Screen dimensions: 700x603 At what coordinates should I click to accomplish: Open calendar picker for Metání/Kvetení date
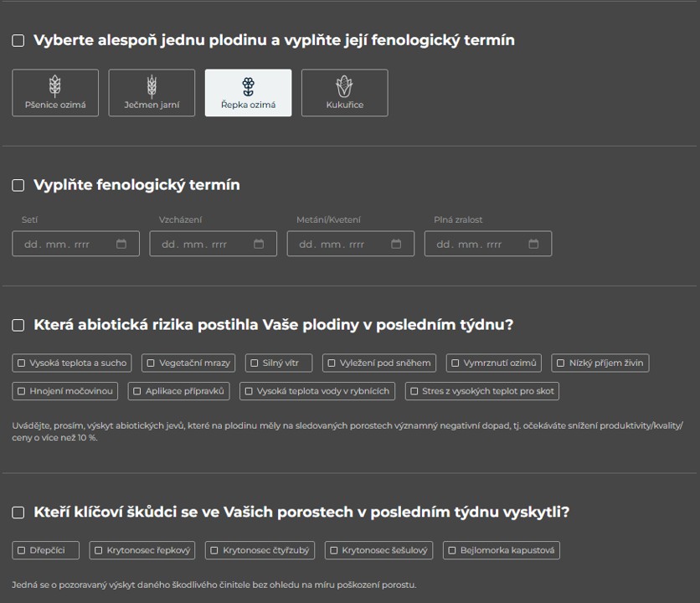396,244
